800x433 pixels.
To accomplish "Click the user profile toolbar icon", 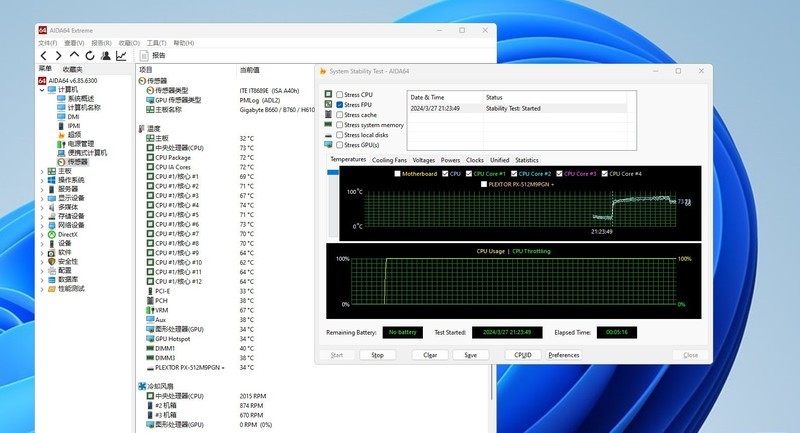I will (104, 56).
